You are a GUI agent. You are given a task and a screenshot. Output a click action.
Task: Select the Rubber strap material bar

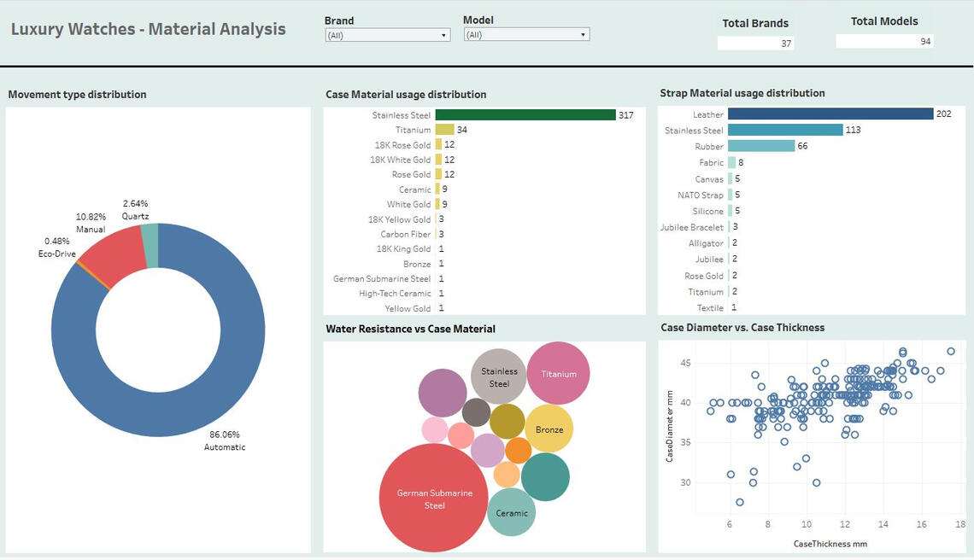pyautogui.click(x=761, y=147)
